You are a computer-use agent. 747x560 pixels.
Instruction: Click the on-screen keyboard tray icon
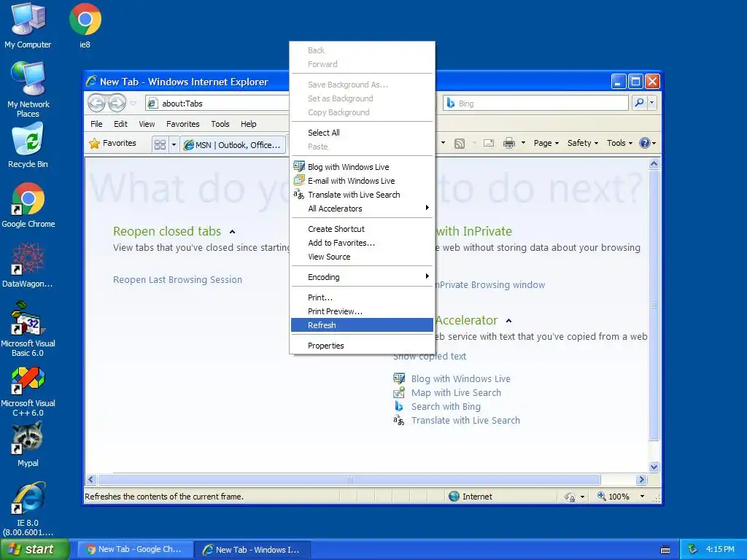coord(665,550)
